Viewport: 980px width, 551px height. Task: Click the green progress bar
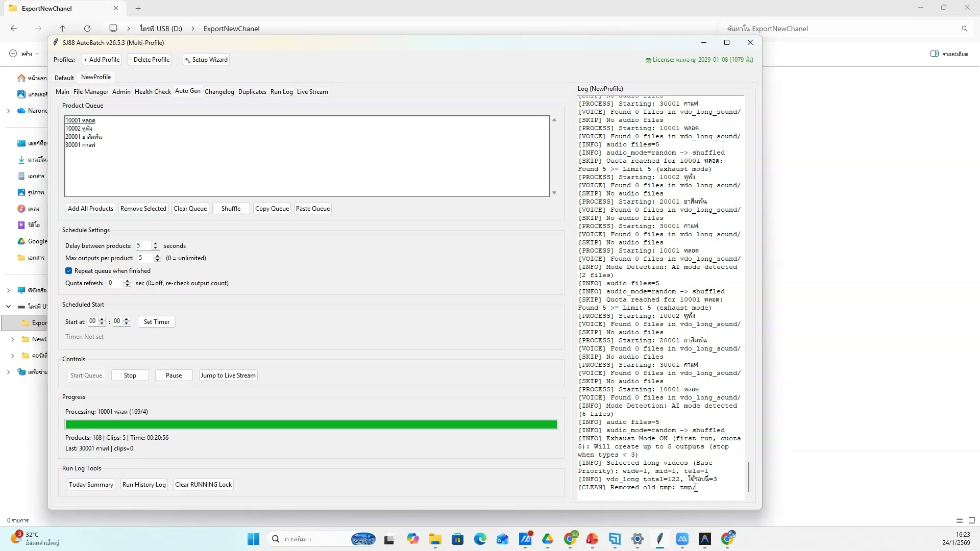click(x=311, y=424)
